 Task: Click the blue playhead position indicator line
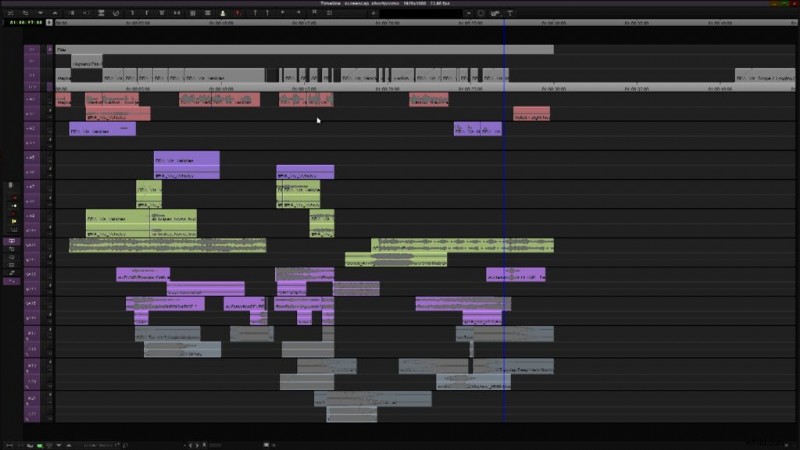[504, 219]
